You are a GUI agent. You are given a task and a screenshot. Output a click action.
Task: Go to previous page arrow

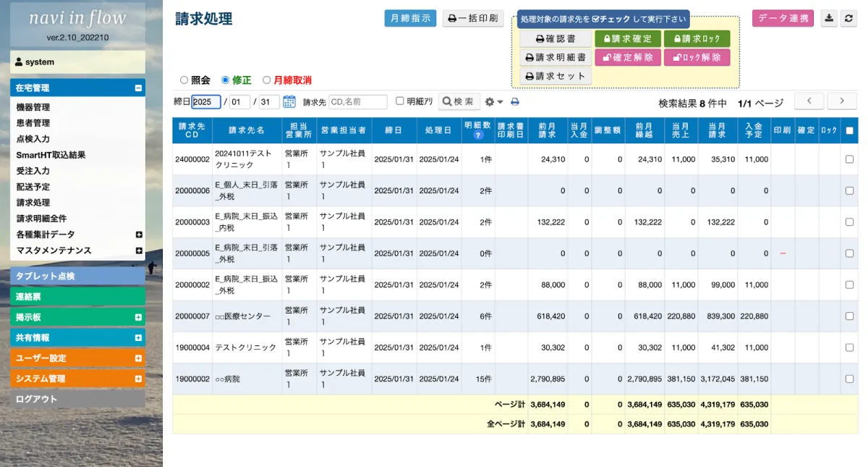click(x=809, y=101)
